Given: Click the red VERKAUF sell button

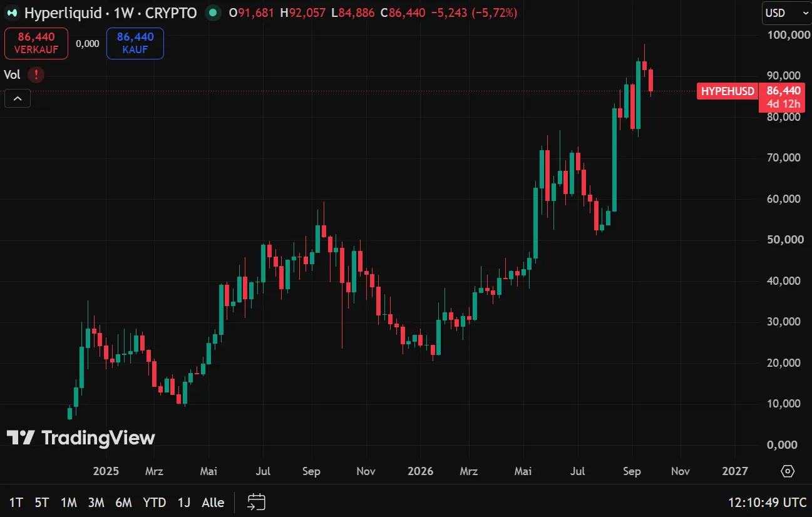Looking at the screenshot, I should tap(36, 43).
